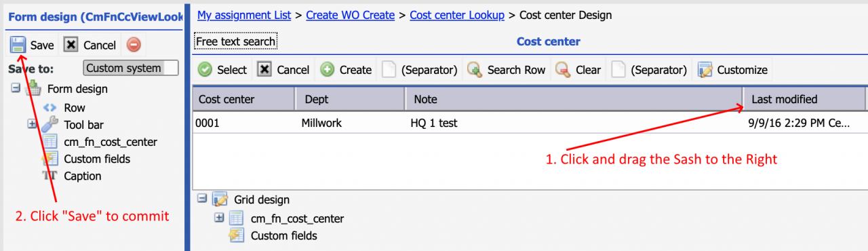868x251 pixels.
Task: Click the Cost center column header
Action: point(244,99)
